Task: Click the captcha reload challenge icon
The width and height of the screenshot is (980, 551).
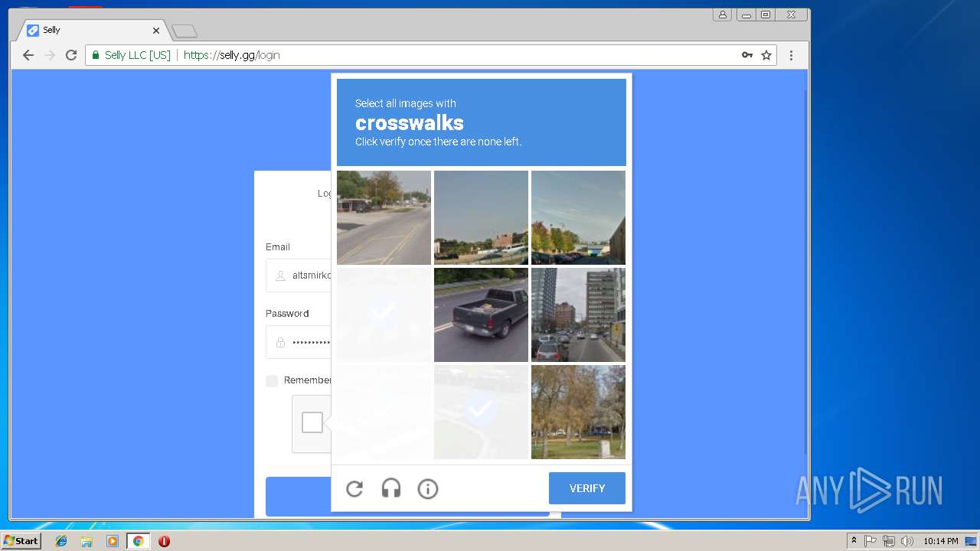Action: point(354,488)
